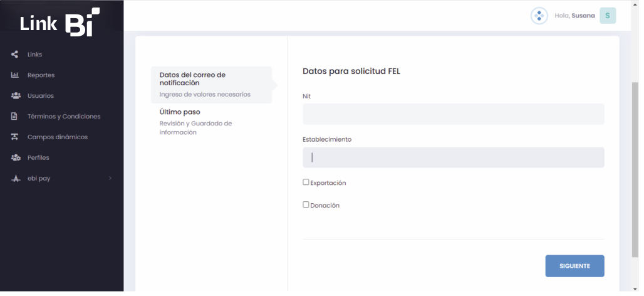
Task: Click the SIGUIENTE button
Action: coord(574,266)
